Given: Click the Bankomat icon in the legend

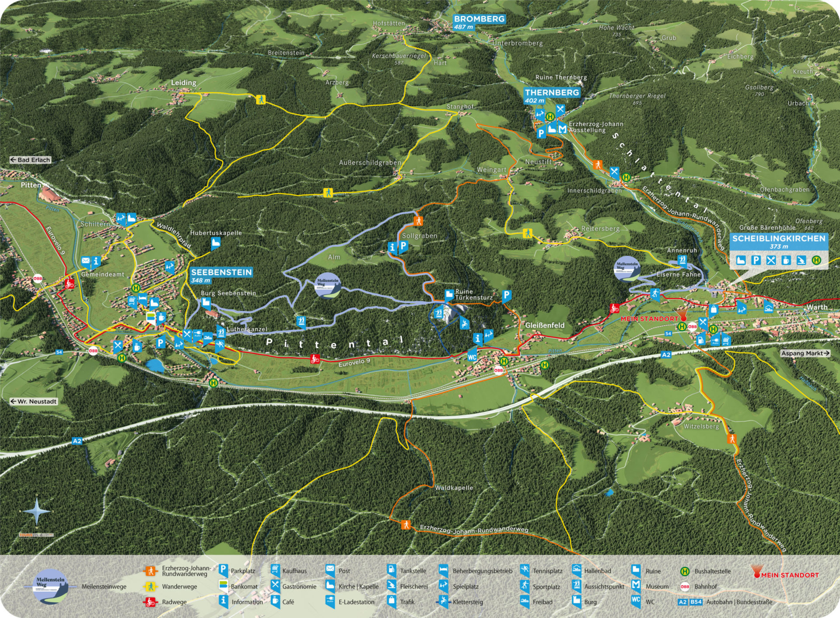Looking at the screenshot, I should pos(223,586).
